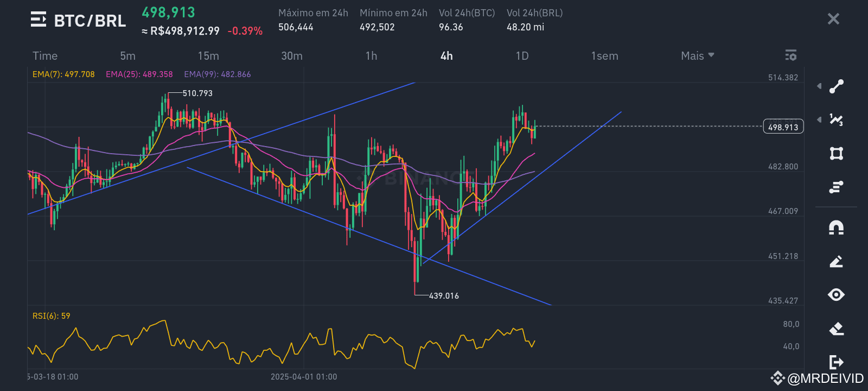Click the 510.793 high price marker
The image size is (868, 391).
point(197,93)
